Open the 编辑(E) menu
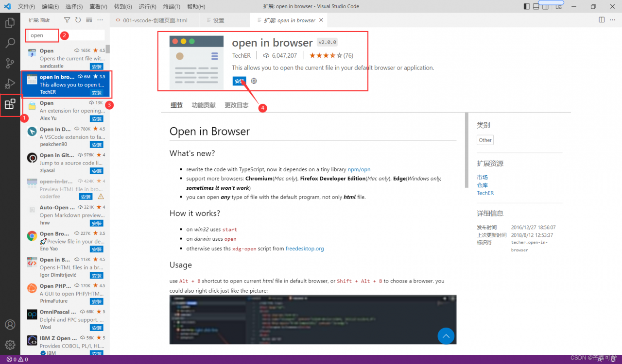This screenshot has height=364, width=622. click(50, 7)
